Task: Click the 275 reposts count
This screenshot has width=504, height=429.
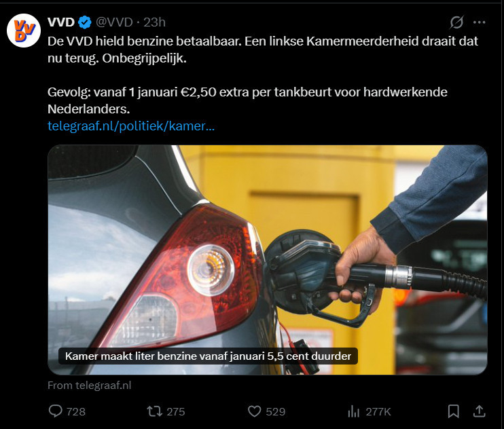Action: [x=176, y=411]
